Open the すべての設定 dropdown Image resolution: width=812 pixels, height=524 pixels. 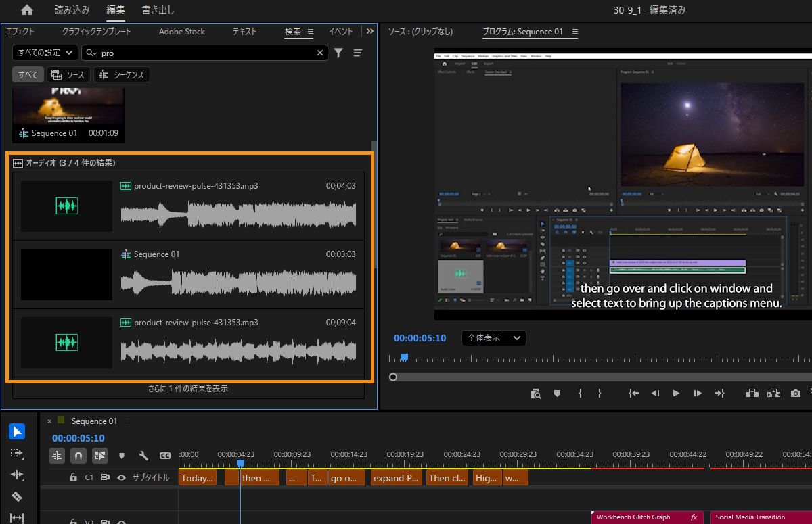click(45, 53)
